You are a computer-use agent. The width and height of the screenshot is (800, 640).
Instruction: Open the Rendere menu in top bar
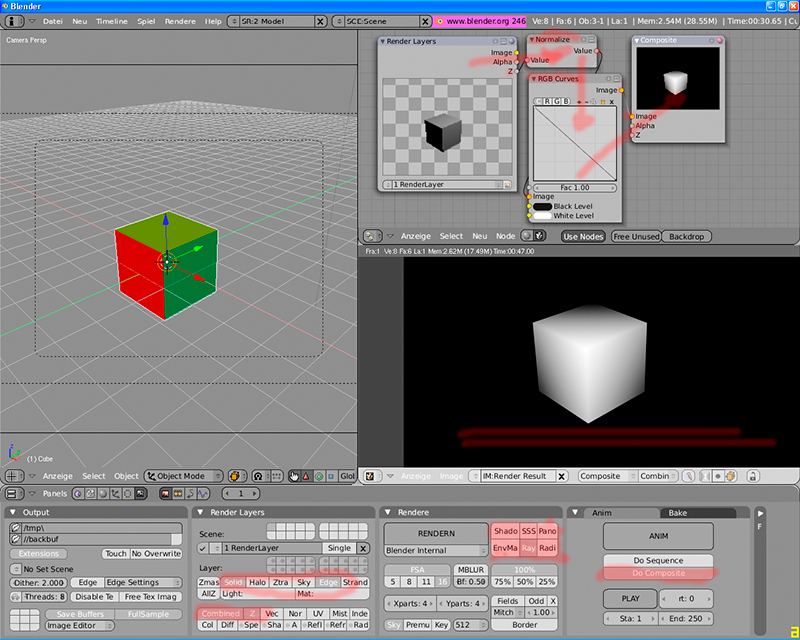pos(180,21)
